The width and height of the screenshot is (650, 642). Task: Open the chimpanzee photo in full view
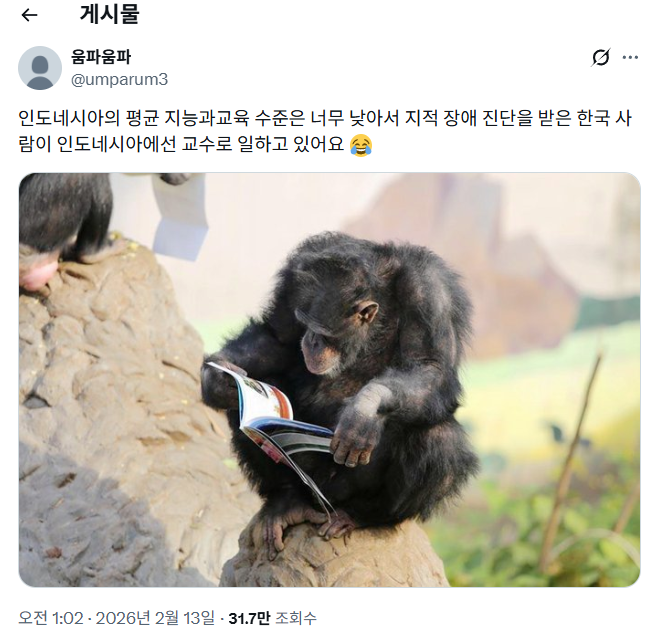(330, 380)
